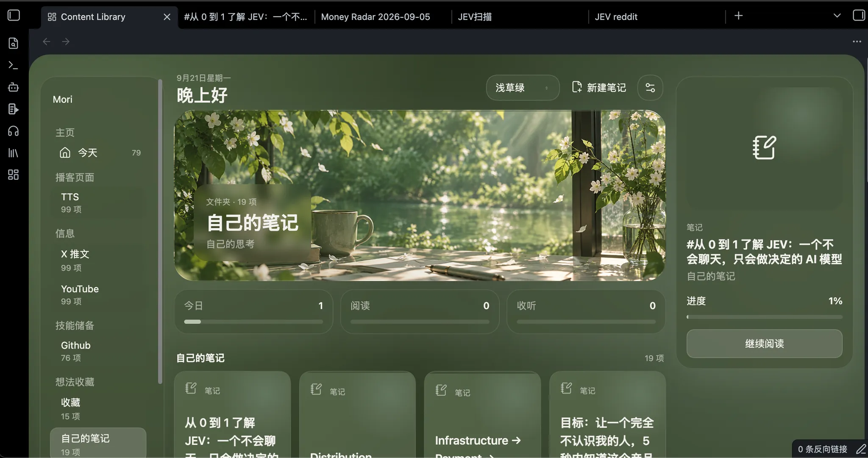Viewport: 868px width, 458px height.
Task: Expand the tab list chevron
Action: pyautogui.click(x=837, y=16)
